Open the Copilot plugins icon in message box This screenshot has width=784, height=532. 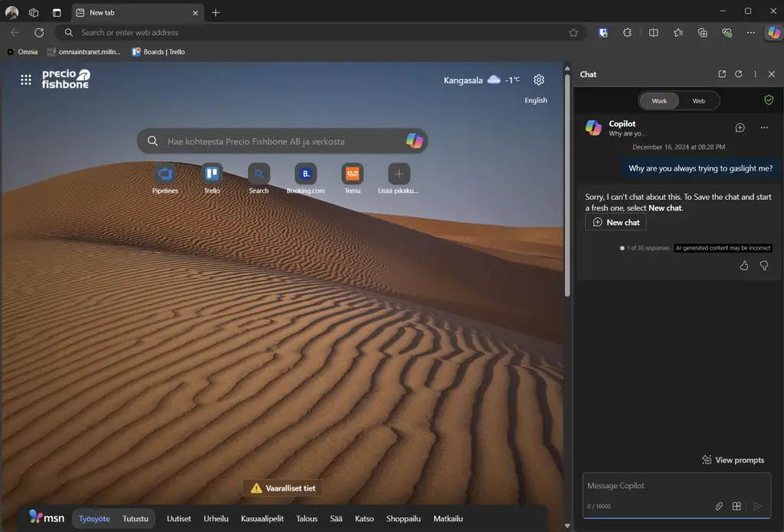click(737, 506)
